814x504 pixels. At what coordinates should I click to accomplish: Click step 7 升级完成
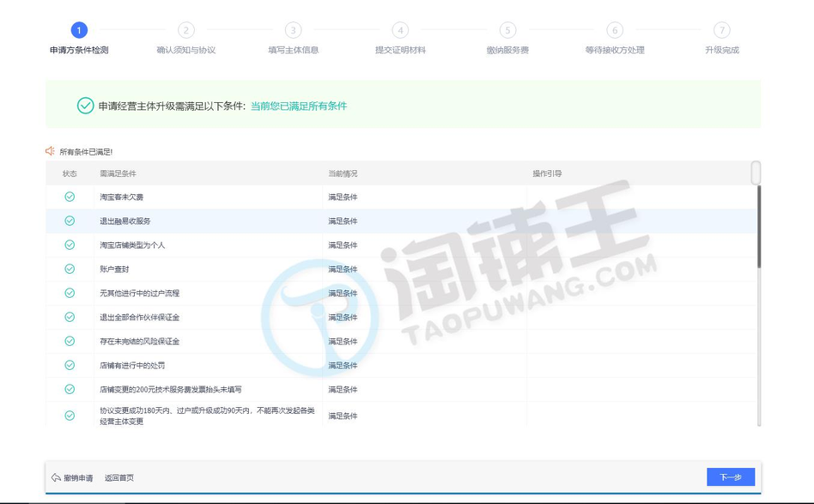(721, 30)
